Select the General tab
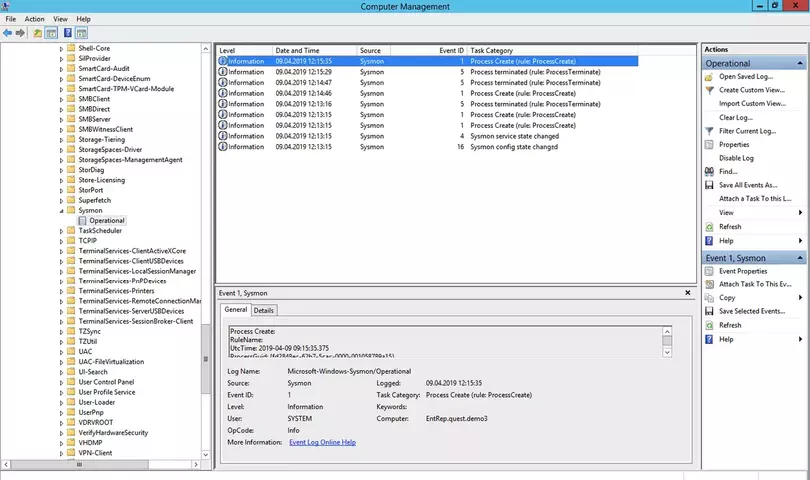This screenshot has height=480, width=810. point(236,309)
